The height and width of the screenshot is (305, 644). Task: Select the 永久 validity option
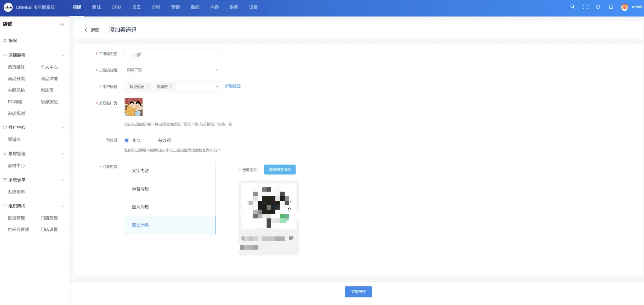[127, 140]
